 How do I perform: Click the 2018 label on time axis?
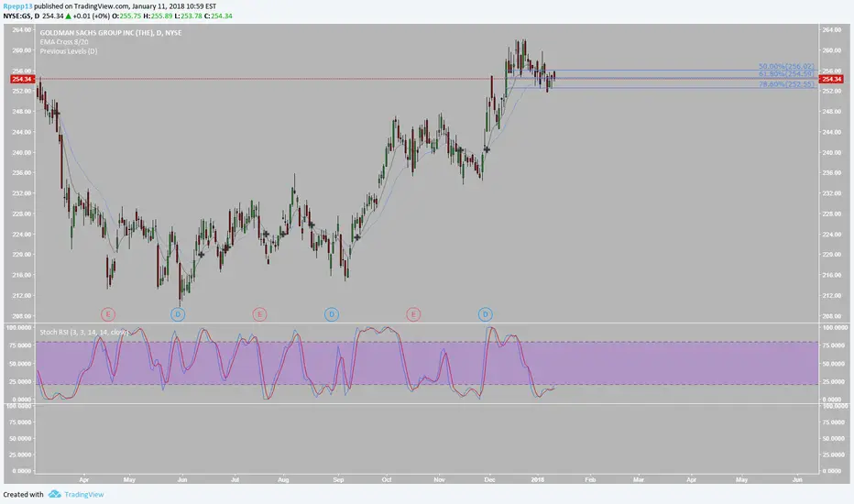(538, 479)
